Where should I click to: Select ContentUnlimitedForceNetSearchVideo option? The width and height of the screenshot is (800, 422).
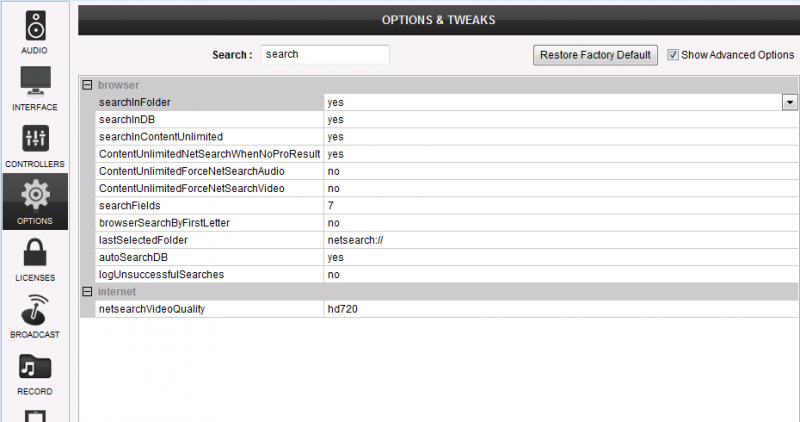pos(192,188)
